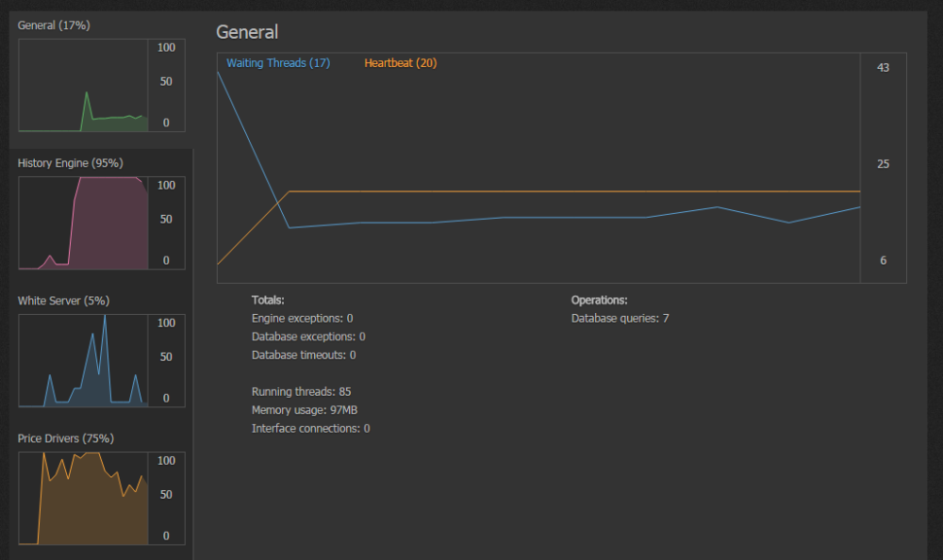Screen dimensions: 943x560
Task: Toggle the Heartbeat (20) legend series
Action: tap(401, 63)
